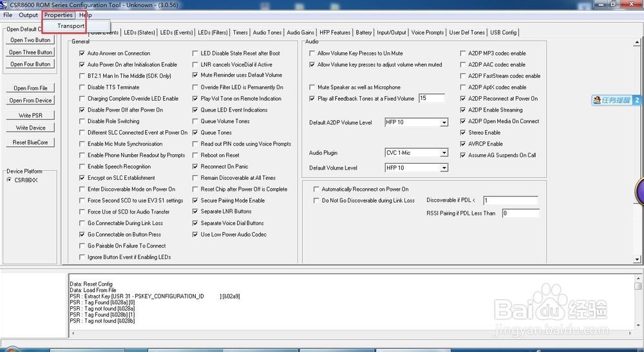Open the Output menu
This screenshot has height=352, width=644.
(28, 15)
